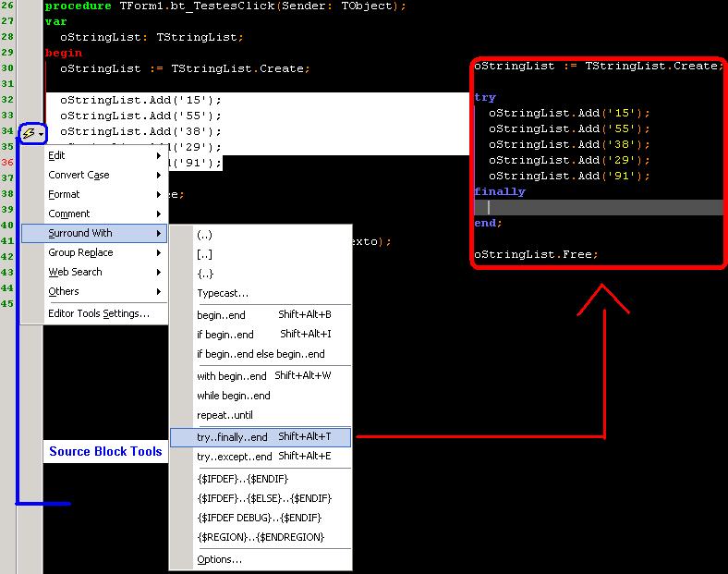
Task: Choose try..except..end surround option
Action: (x=261, y=457)
